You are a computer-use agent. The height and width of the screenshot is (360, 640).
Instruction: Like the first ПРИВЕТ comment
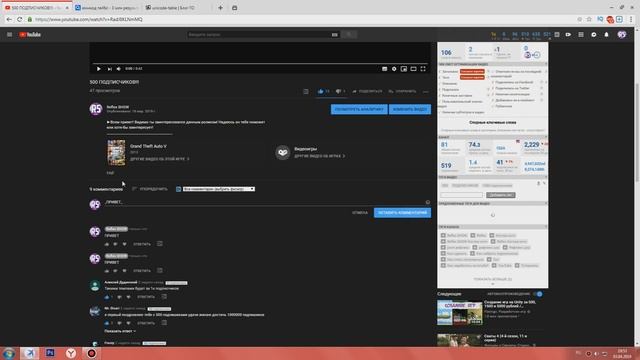click(x=107, y=244)
